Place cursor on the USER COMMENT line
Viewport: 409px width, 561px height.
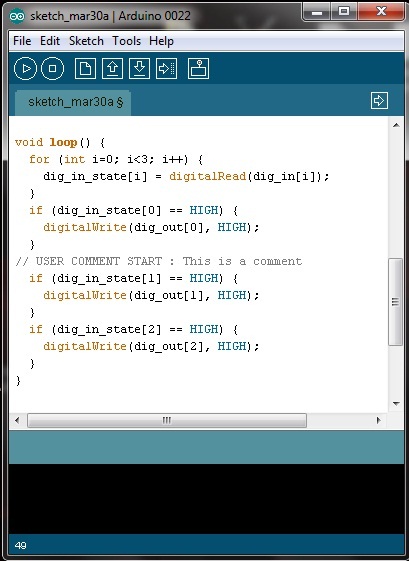[159, 261]
